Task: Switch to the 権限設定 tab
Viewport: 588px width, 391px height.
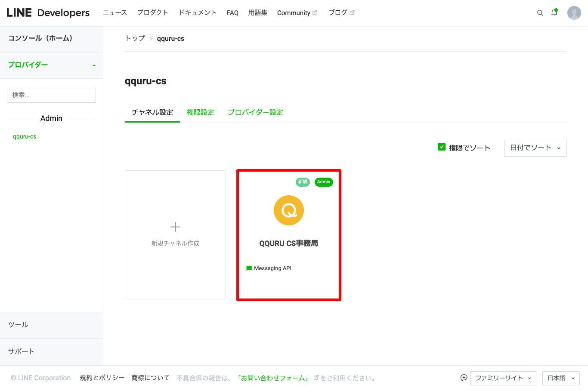Action: point(200,112)
